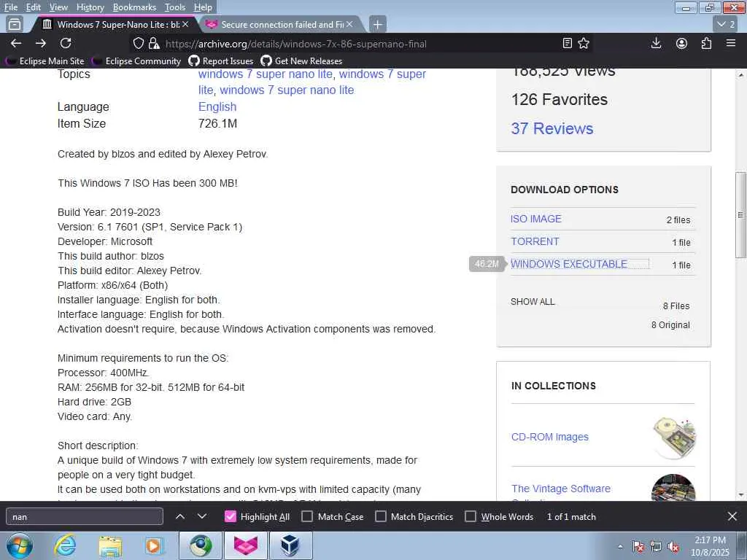The height and width of the screenshot is (560, 747).
Task: Click the taskbar clock showing 2:17 PM
Action: [x=710, y=546]
